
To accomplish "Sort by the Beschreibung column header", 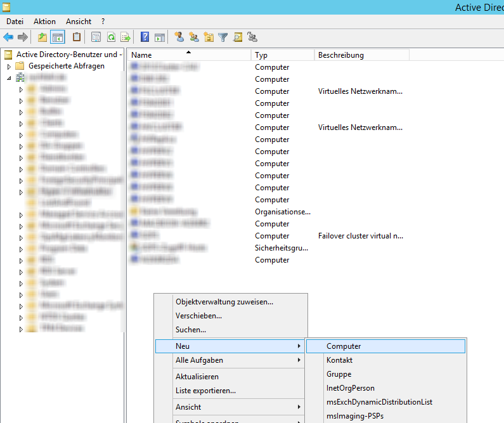I will click(362, 55).
